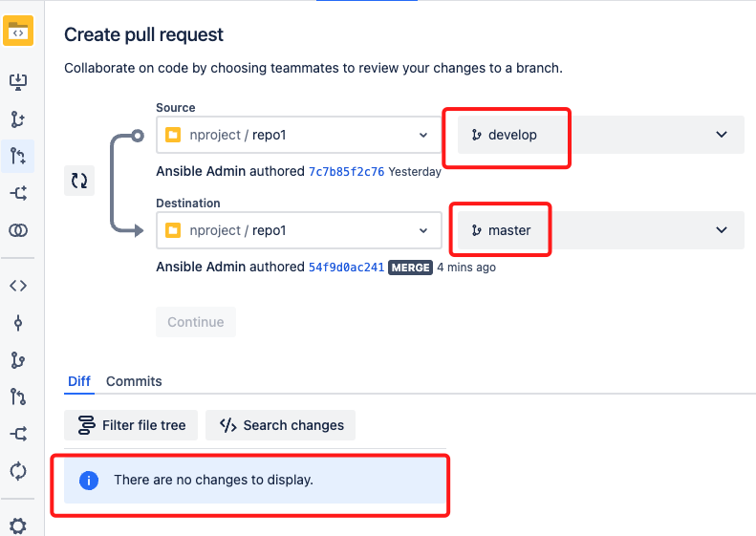Screen dimensions: 756x536
Task: Open the Builds circular arrows sidebar icon
Action: [18, 471]
